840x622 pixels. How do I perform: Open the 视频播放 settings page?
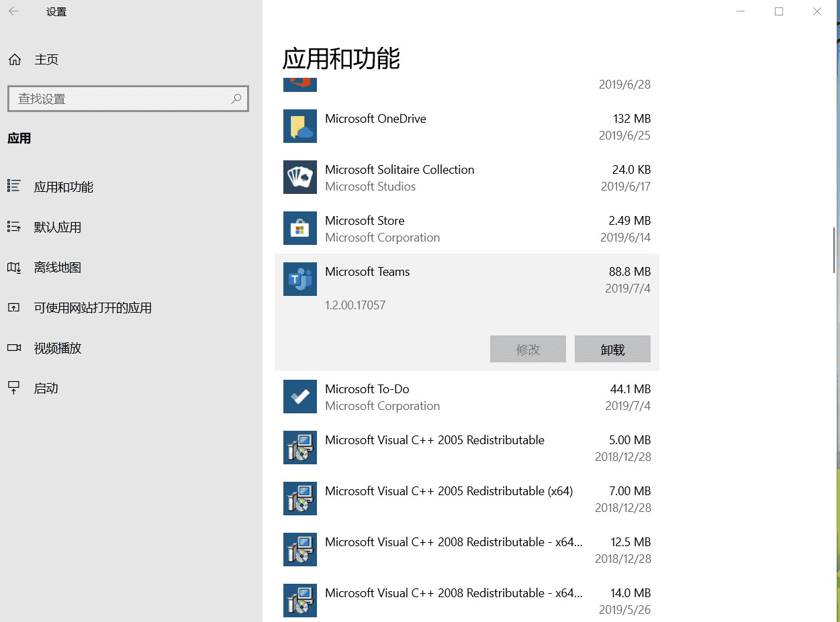click(x=57, y=348)
